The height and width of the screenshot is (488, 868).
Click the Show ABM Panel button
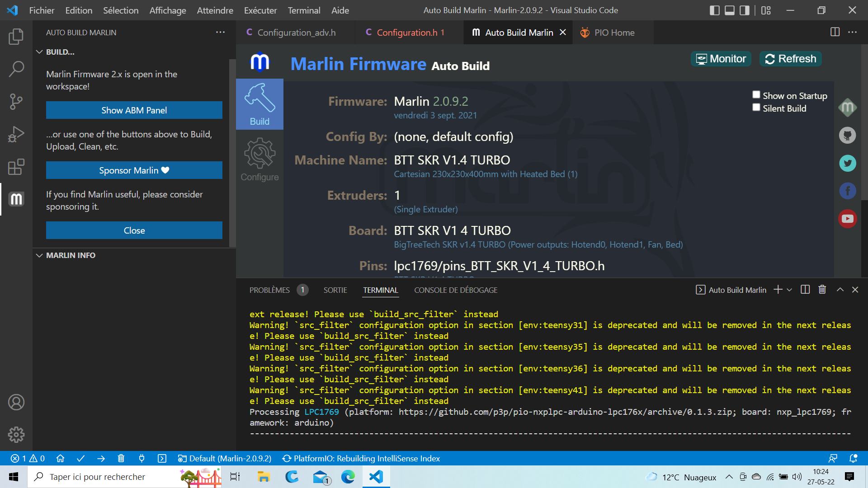pos(134,110)
